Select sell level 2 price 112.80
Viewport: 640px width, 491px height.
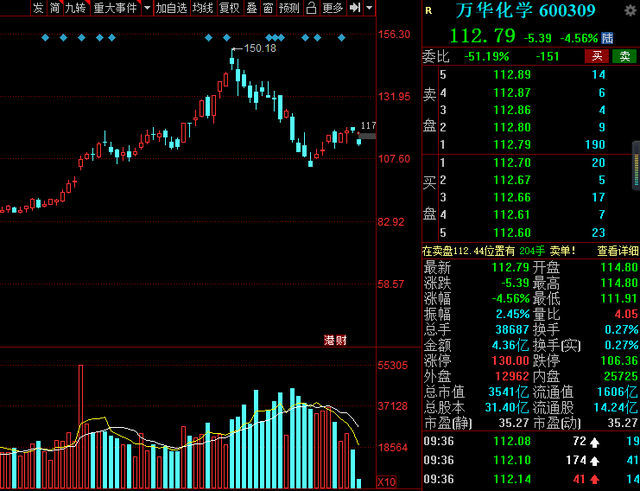pos(512,127)
